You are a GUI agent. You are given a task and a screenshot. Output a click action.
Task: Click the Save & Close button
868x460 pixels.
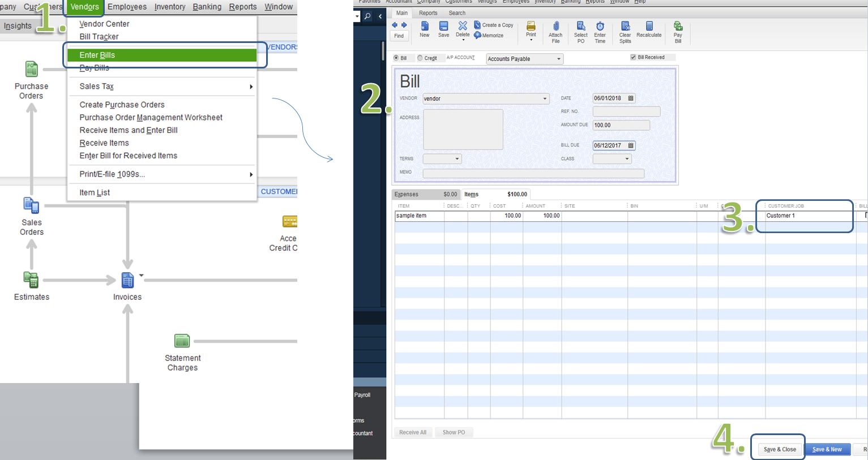[780, 449]
